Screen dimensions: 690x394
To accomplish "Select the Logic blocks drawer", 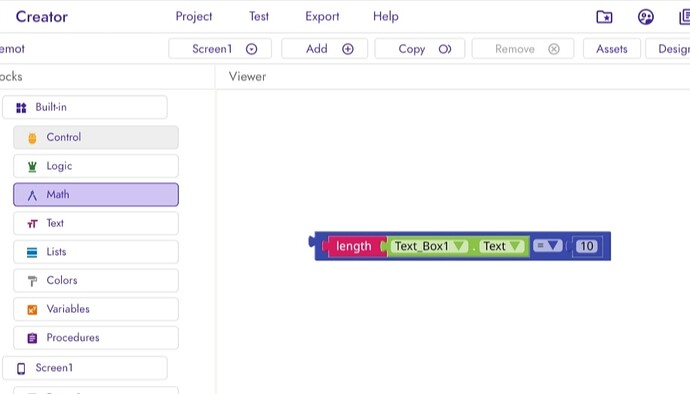I will (96, 166).
